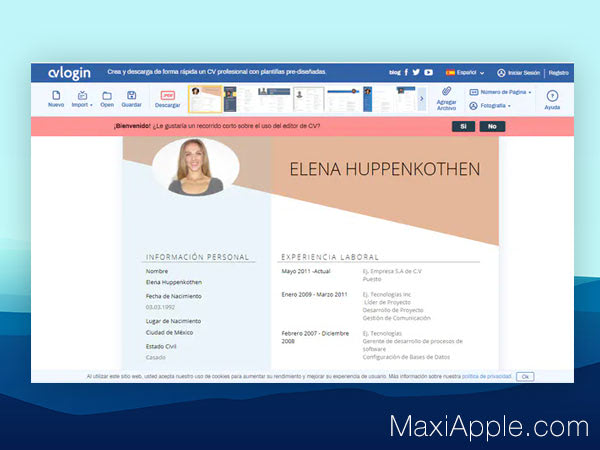600x450 pixels.
Task: Choose the blue line header CV template
Action: tap(343, 99)
